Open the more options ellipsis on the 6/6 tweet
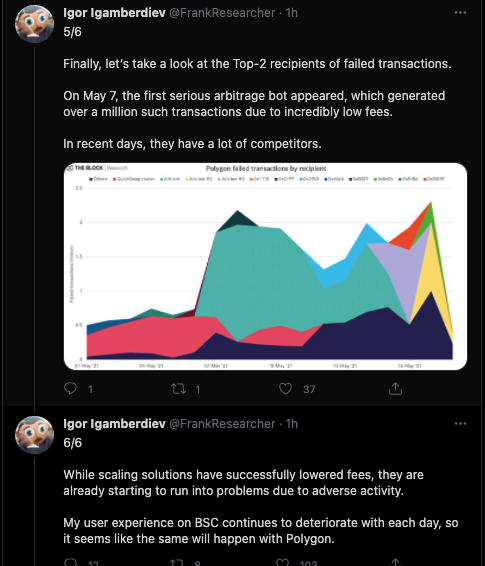The height and width of the screenshot is (566, 485). (460, 423)
